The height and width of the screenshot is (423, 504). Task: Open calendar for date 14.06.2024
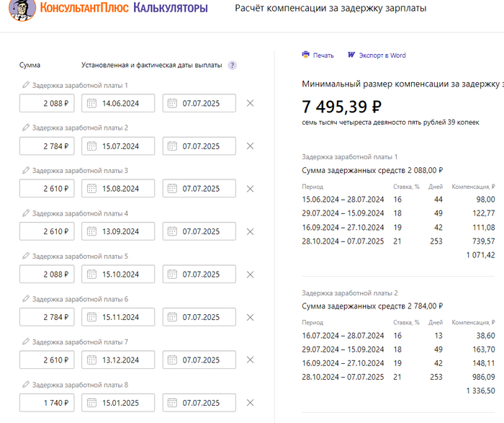tap(91, 103)
